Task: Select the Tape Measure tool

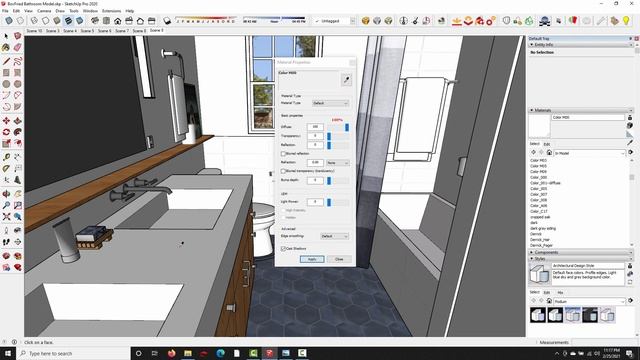Action: point(6,157)
